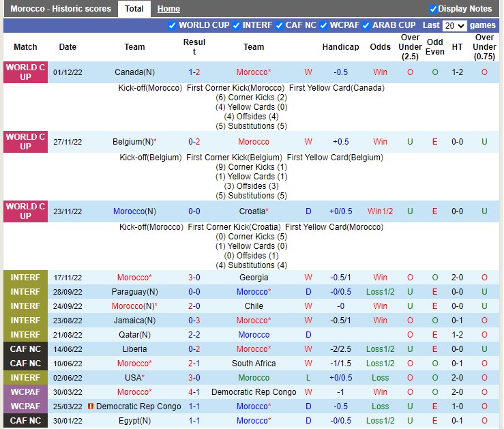
Task: Click the Win1/2 odds in Croatia row
Action: (x=381, y=211)
